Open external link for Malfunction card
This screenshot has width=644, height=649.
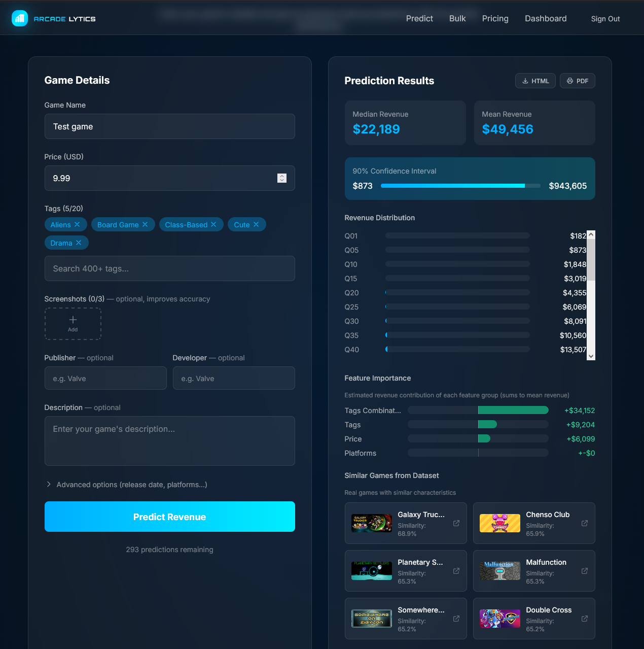coord(585,571)
